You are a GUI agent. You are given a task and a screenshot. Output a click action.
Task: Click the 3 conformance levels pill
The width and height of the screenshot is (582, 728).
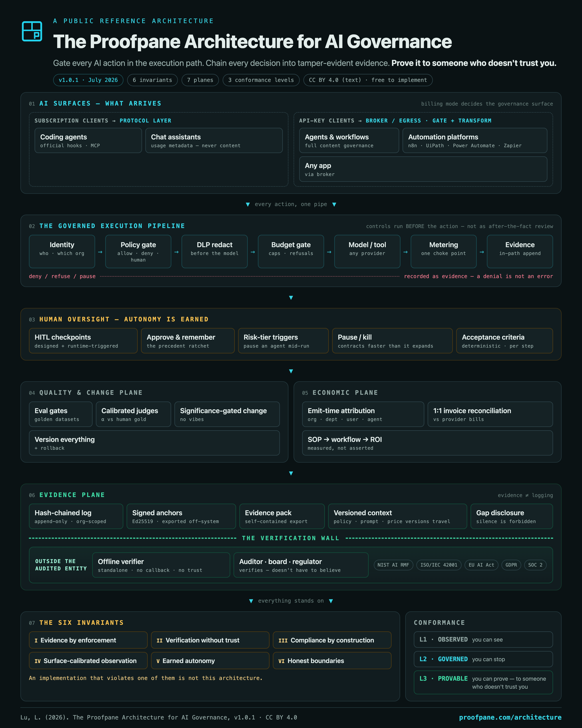tap(261, 80)
